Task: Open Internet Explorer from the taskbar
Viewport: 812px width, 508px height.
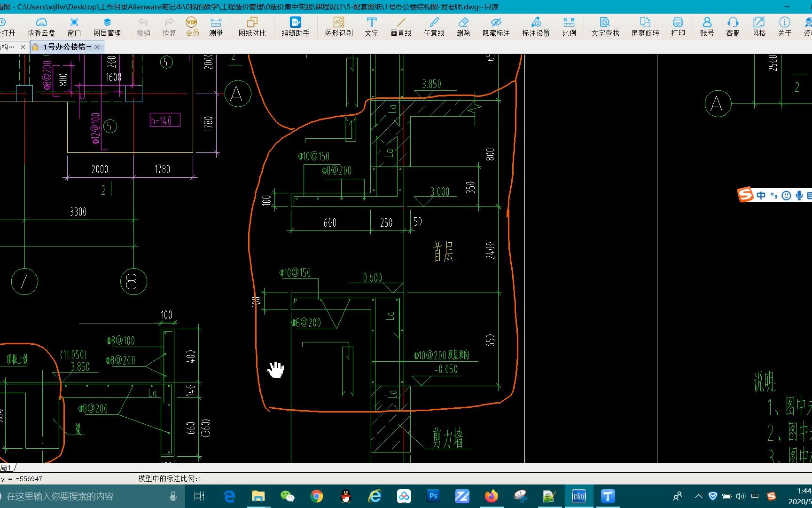Action: (x=375, y=496)
